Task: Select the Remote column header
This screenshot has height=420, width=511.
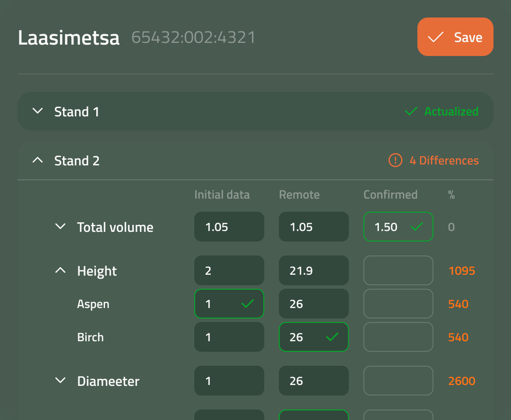Action: [x=299, y=195]
